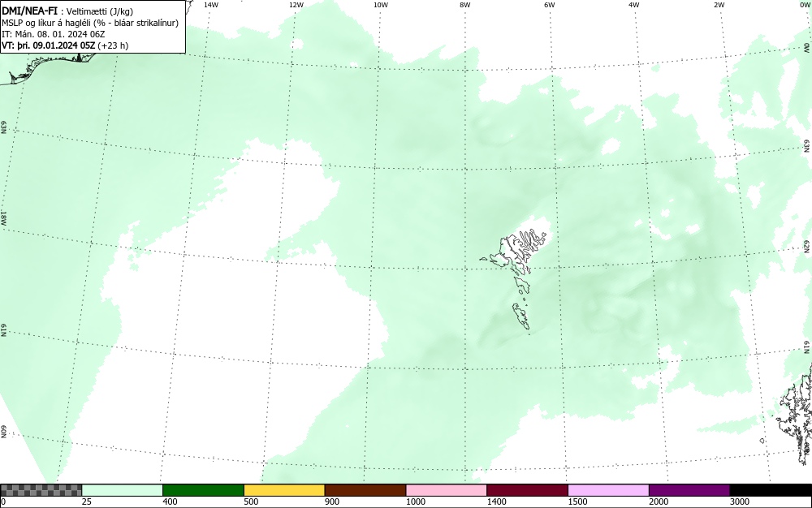This screenshot has height=508, width=812.
Task: Click the 'DMI/NEA-FI' title text
Action: [29, 11]
